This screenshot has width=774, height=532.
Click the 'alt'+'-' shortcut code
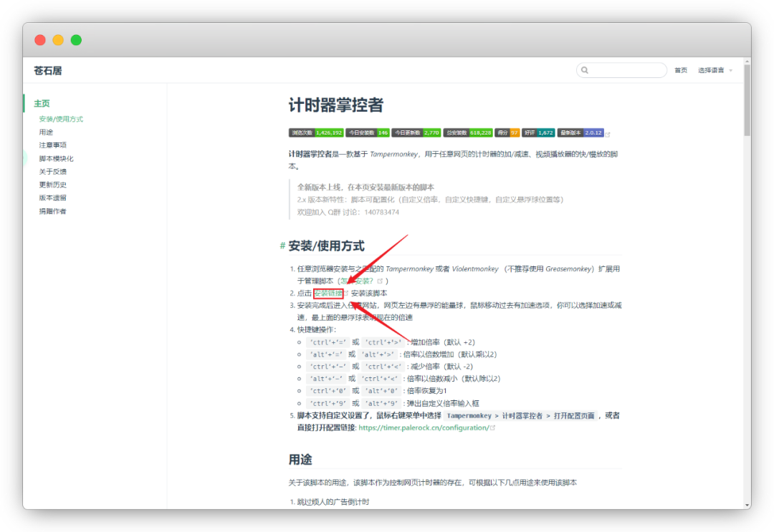[x=326, y=379]
